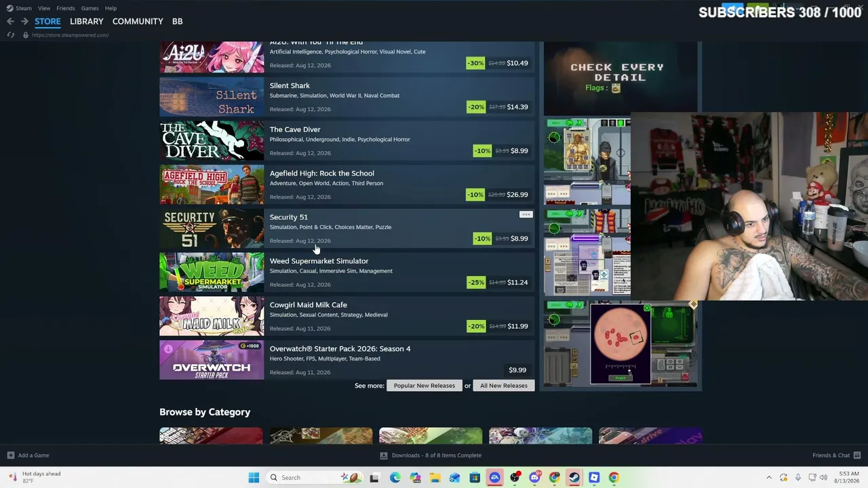Open the BB profile tab

tap(177, 22)
